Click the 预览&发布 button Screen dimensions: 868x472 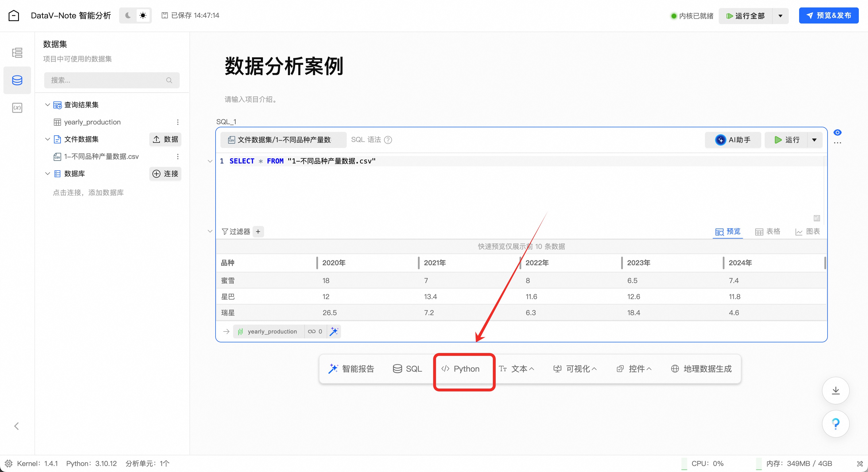click(829, 15)
